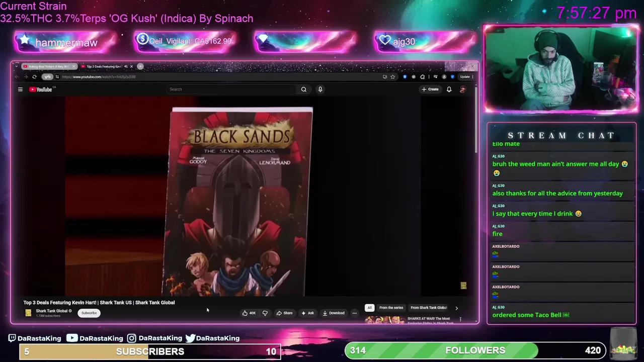Click the Black Sands video player

243,197
